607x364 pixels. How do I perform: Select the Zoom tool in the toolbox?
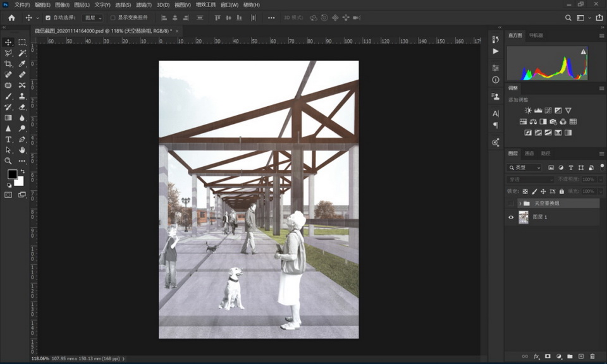(8, 161)
